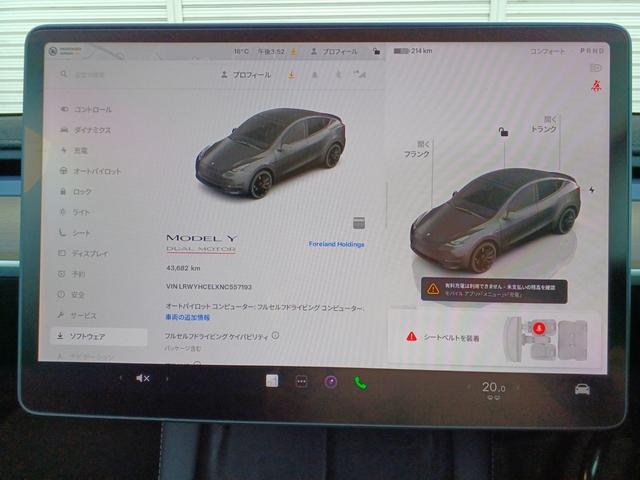The height and width of the screenshot is (480, 640).
Task: Tap the seat occupancy diagram
Action: click(x=547, y=338)
